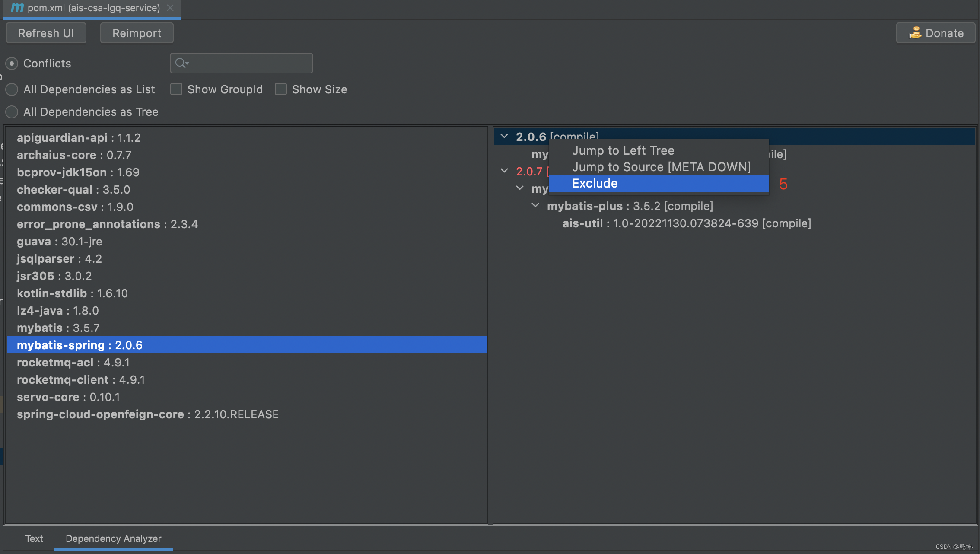Click the Donate button
This screenshot has height=554, width=980.
point(935,33)
